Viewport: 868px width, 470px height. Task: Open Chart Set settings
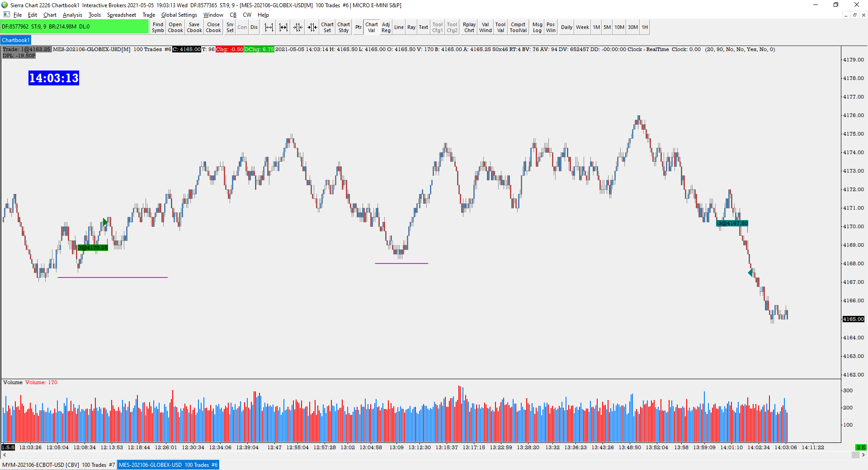(327, 27)
